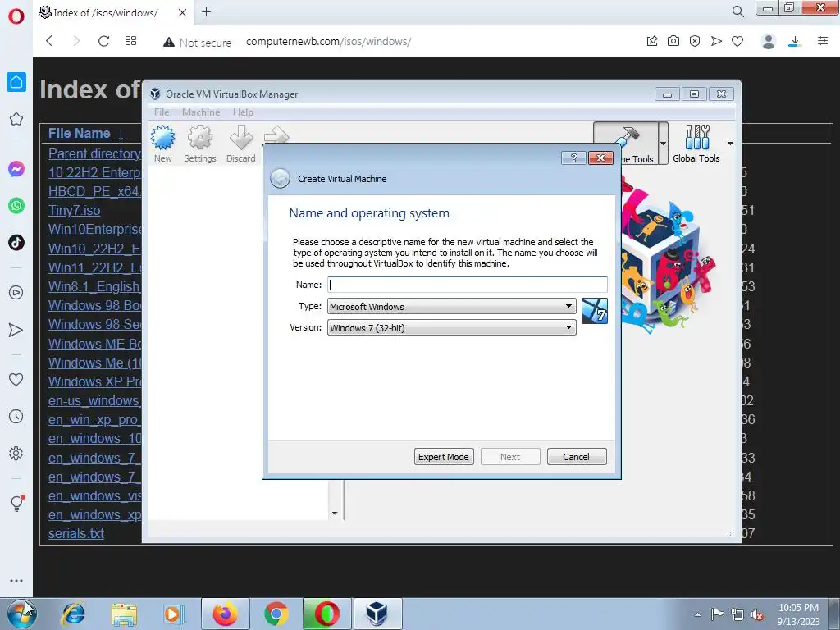Open Opera easy setup icon
Image resolution: width=840 pixels, height=630 pixels.
click(823, 41)
